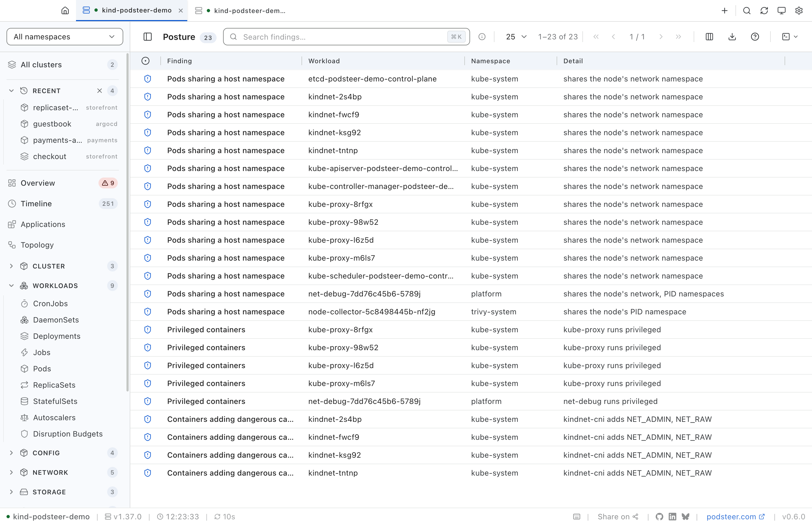
Task: Open the All namespaces dropdown
Action: [x=65, y=37]
